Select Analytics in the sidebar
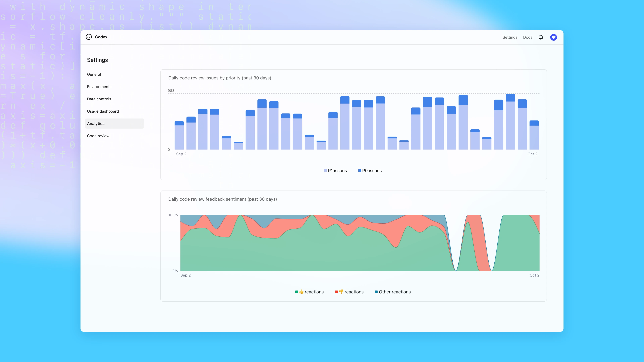The width and height of the screenshot is (644, 362). [x=96, y=123]
